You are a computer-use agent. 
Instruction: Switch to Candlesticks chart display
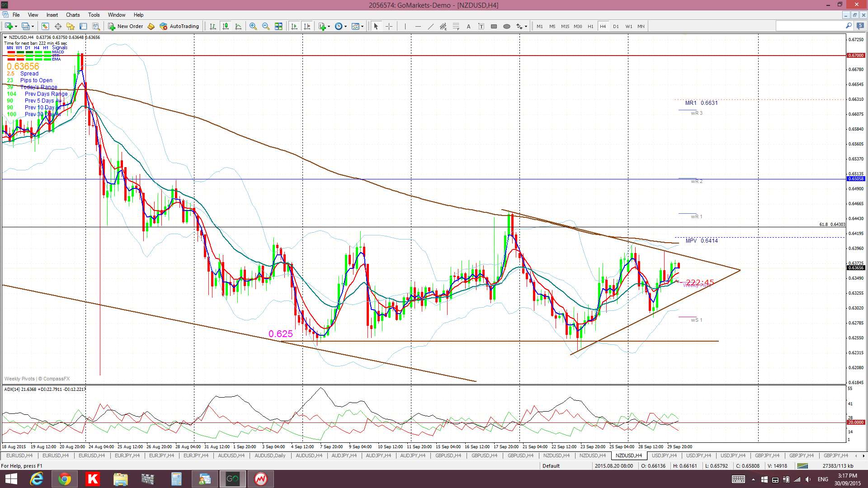tap(226, 26)
